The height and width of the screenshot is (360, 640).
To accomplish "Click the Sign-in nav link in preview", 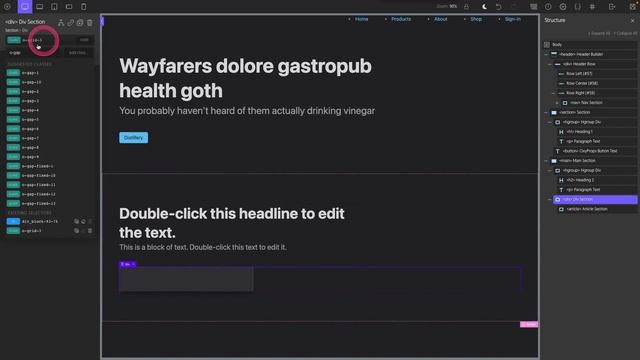I will (x=513, y=19).
